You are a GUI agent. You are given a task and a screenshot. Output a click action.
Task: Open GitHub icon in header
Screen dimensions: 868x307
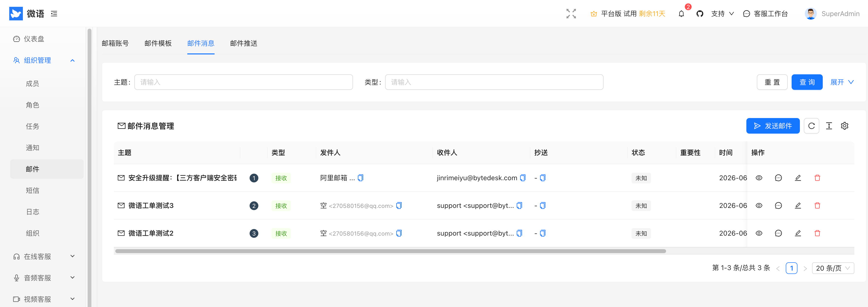(x=699, y=14)
